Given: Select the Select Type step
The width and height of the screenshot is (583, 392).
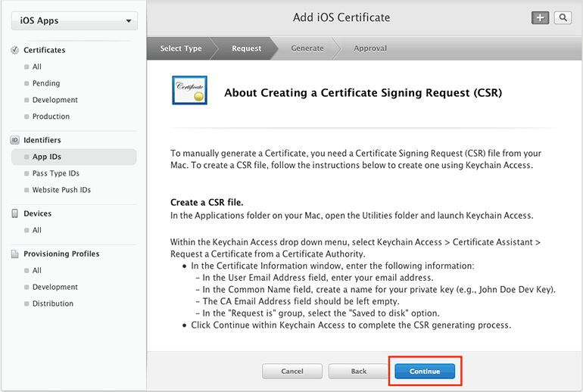Looking at the screenshot, I should click(181, 48).
